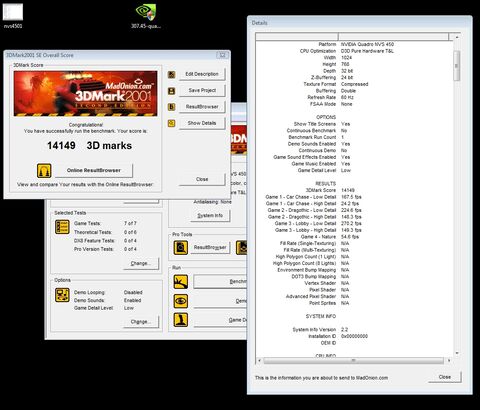
Task: Select the Vertex Shader row
Action: [x=354, y=283]
